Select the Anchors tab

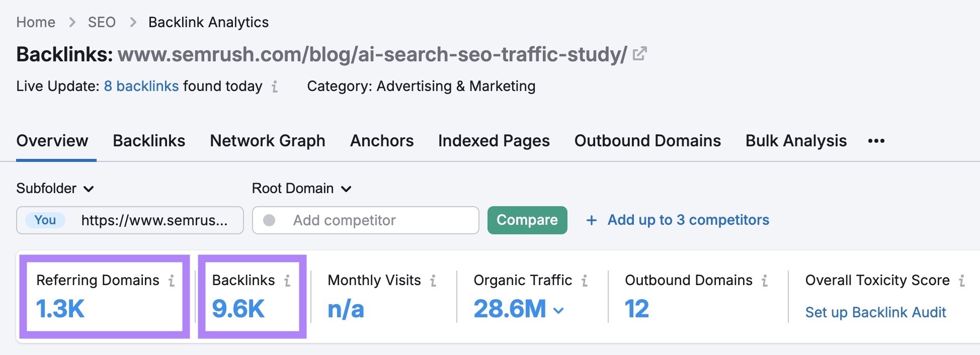point(381,141)
